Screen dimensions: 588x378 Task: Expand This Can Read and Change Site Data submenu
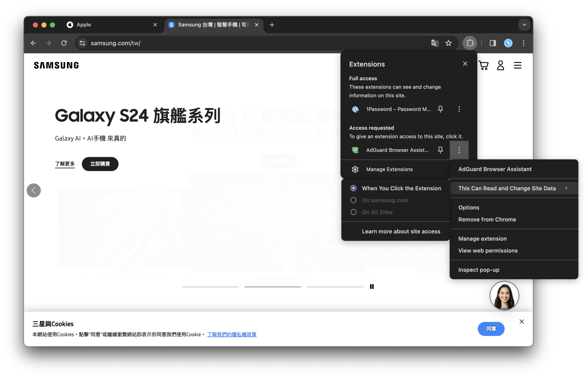click(507, 188)
